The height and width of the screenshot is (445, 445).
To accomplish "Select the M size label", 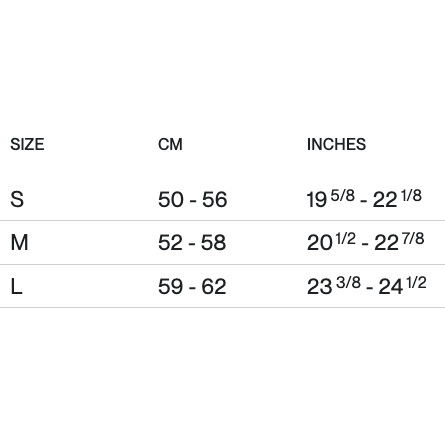I will pos(19,242).
